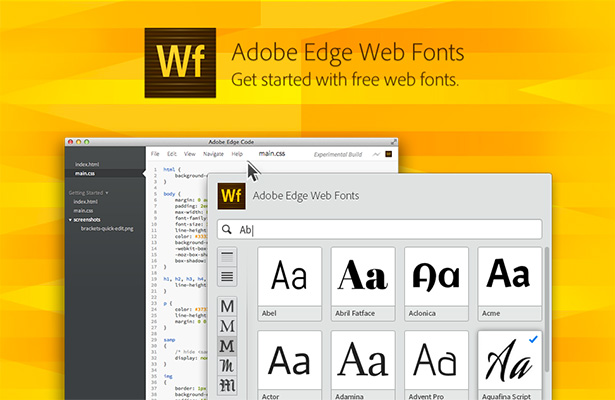Screen dimensions: 615x400
Task: Open brackets-quick-edit.png file
Action: click(x=107, y=228)
